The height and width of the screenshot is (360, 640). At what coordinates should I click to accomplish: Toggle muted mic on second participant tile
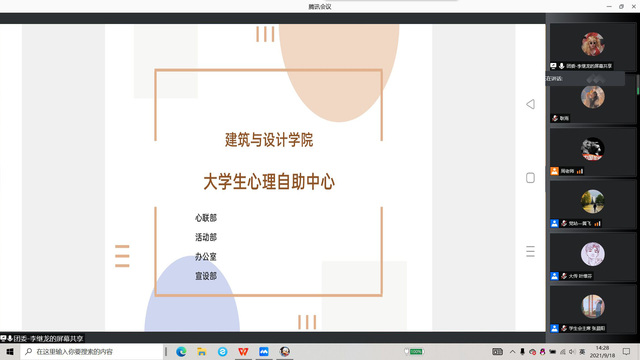coord(555,118)
